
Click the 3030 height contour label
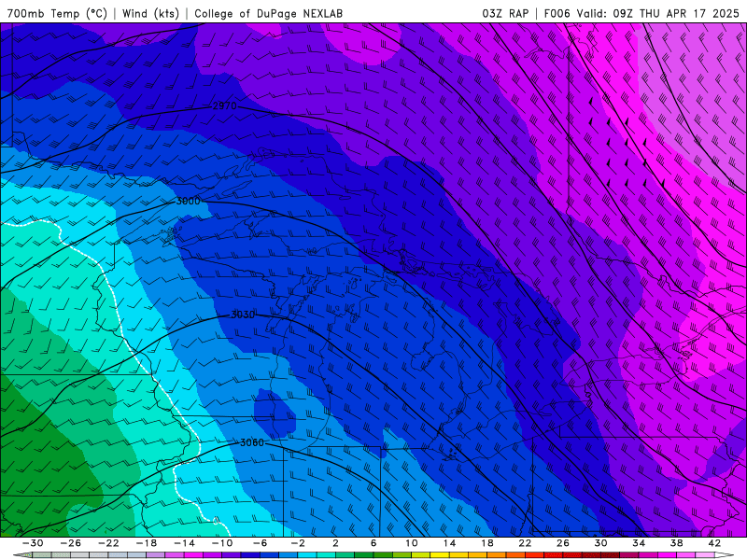(x=243, y=315)
